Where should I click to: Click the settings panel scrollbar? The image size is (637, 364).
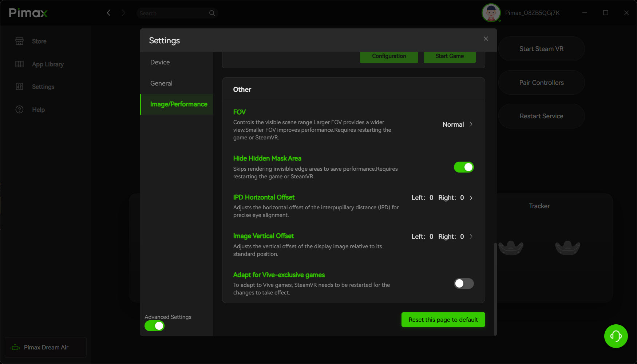pos(495,288)
